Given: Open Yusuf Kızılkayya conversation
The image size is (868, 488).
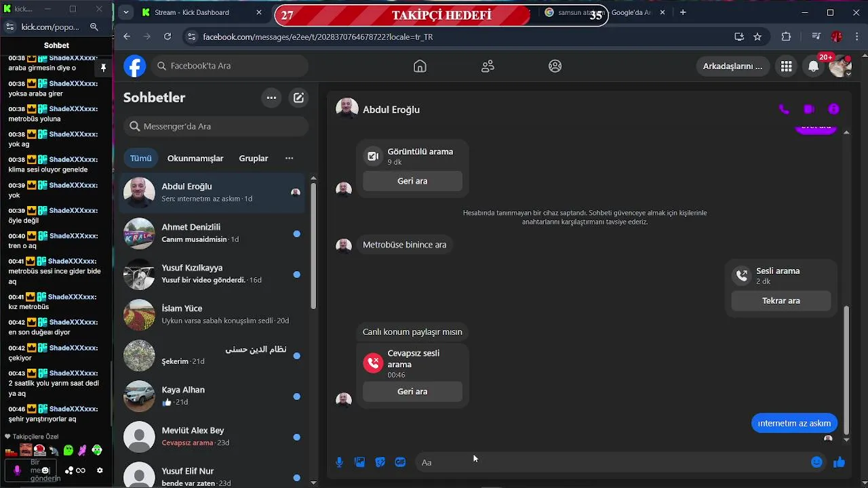Looking at the screenshot, I should click(x=212, y=274).
